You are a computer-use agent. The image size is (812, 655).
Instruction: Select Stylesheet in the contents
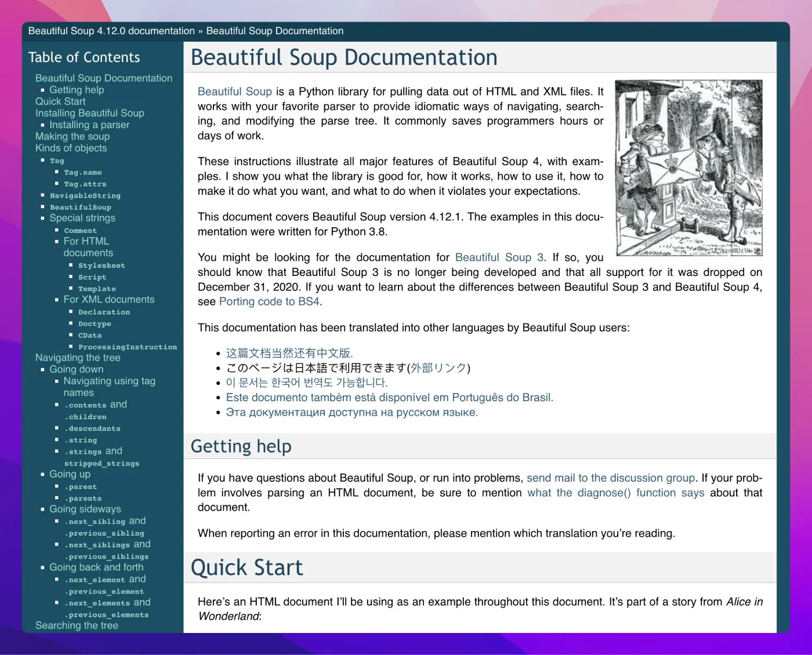101,265
